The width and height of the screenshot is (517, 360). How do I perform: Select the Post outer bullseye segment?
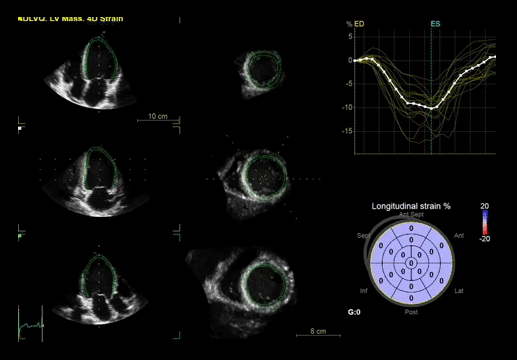coord(411,298)
